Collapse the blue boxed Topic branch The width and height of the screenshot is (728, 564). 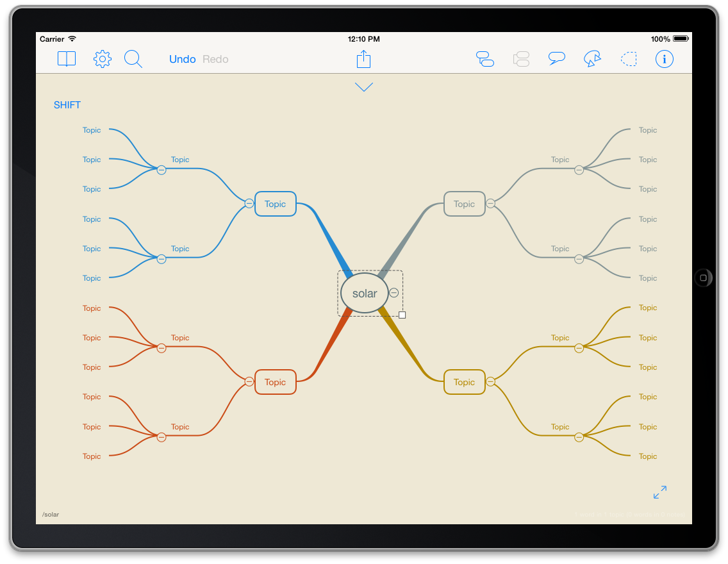coord(249,203)
